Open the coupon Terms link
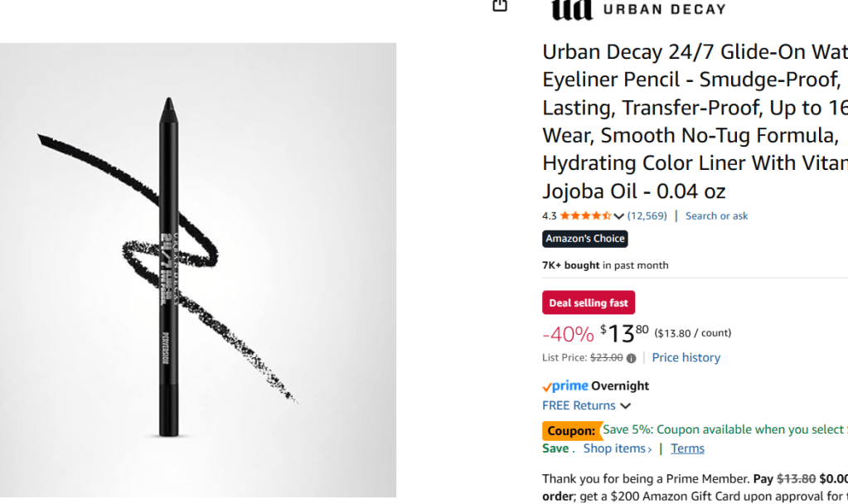 [x=687, y=448]
